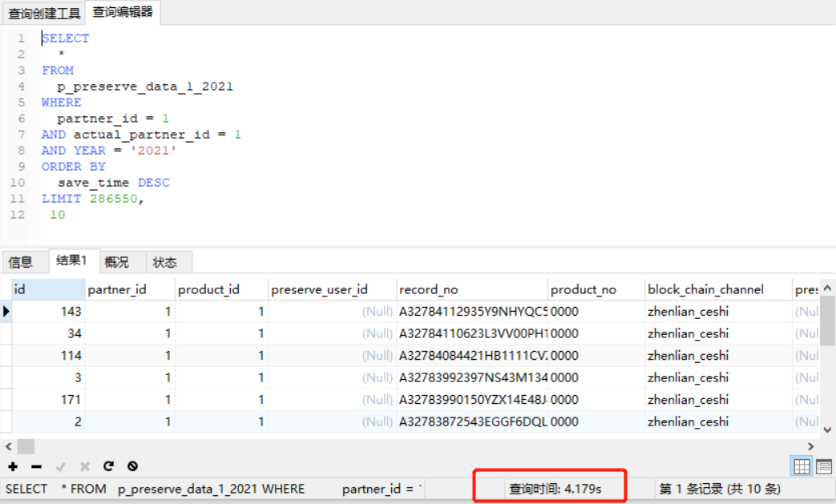Click status bar SQL statement text
Viewport: 836px width, 504px height.
coord(213,489)
